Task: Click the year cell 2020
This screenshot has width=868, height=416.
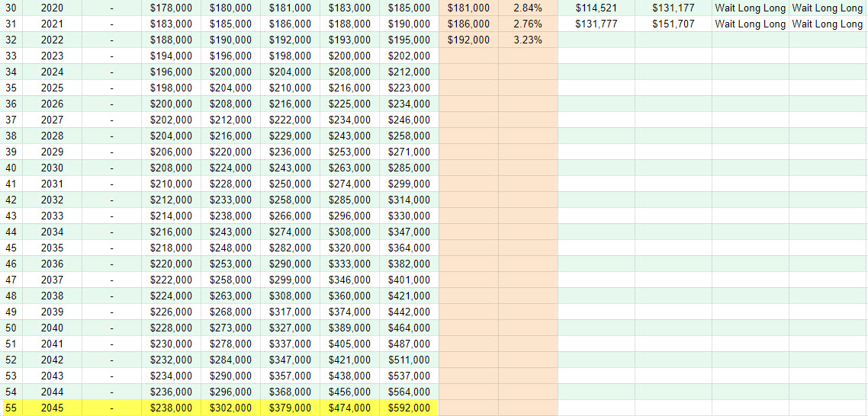Action: [x=52, y=8]
